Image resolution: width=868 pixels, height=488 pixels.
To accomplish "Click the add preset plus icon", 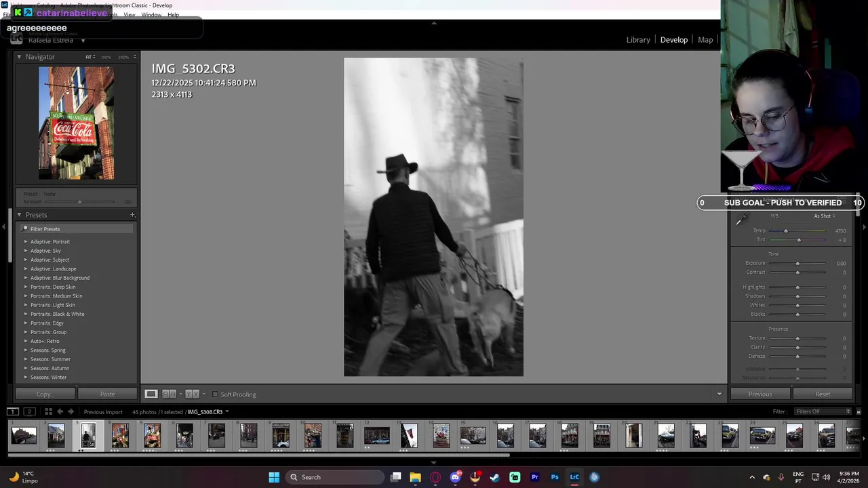I will point(132,215).
